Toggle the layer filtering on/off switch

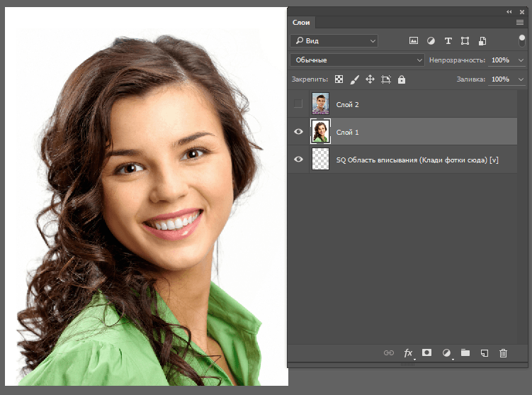pyautogui.click(x=522, y=40)
